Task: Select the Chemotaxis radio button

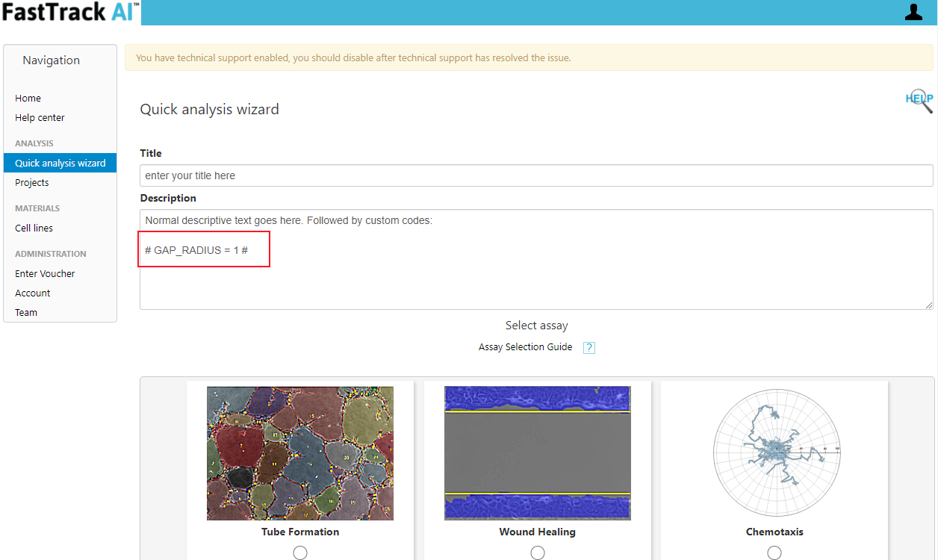Action: [x=774, y=553]
